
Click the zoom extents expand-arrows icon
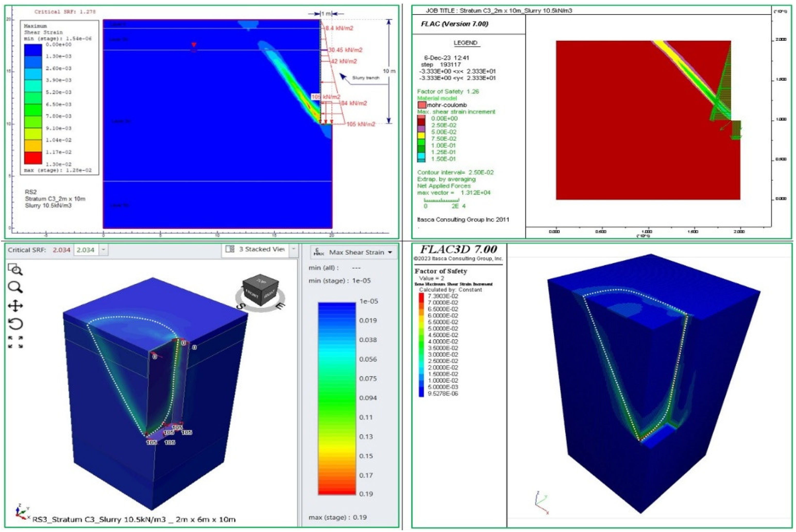coord(15,342)
